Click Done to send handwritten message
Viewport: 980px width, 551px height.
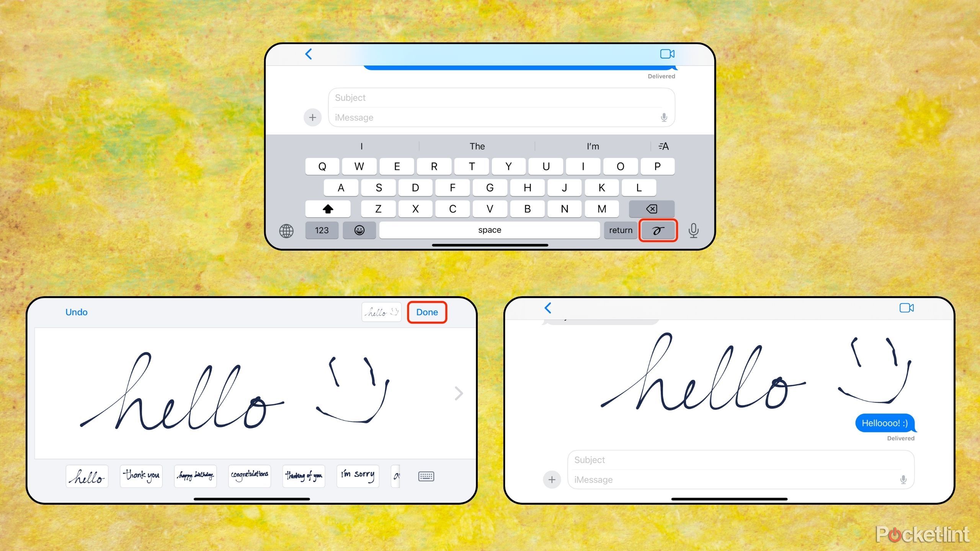click(427, 311)
